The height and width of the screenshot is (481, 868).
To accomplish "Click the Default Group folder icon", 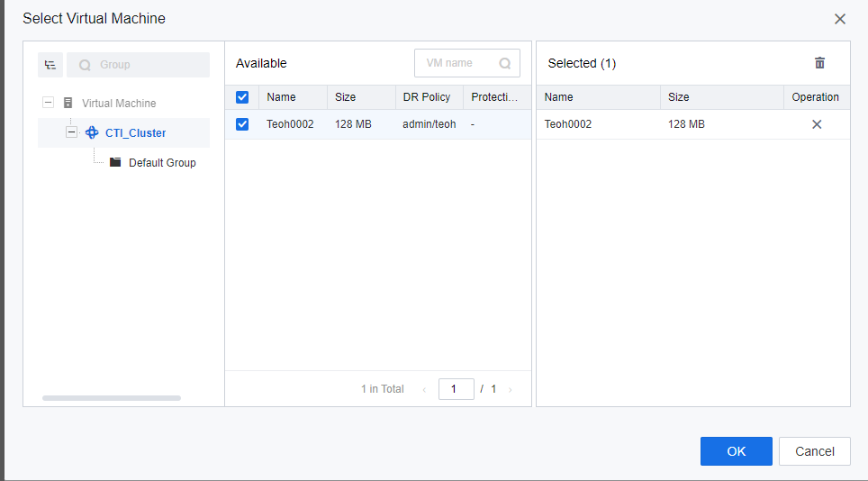I will tap(115, 162).
